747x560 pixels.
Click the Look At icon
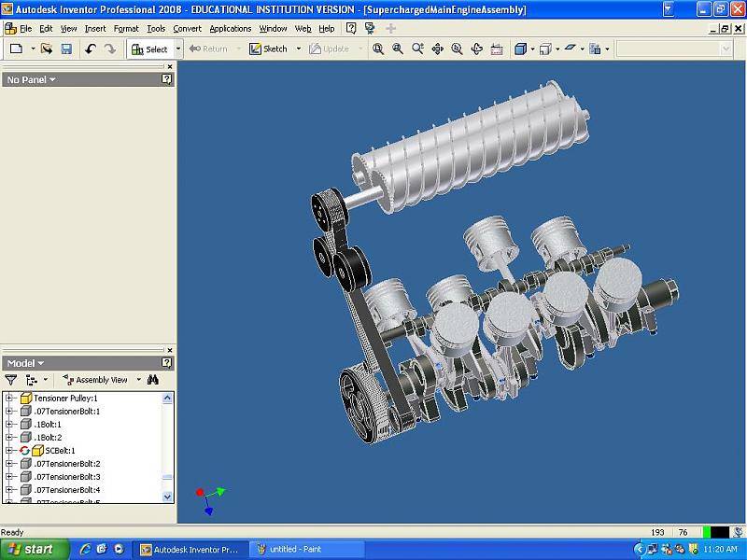(x=497, y=49)
